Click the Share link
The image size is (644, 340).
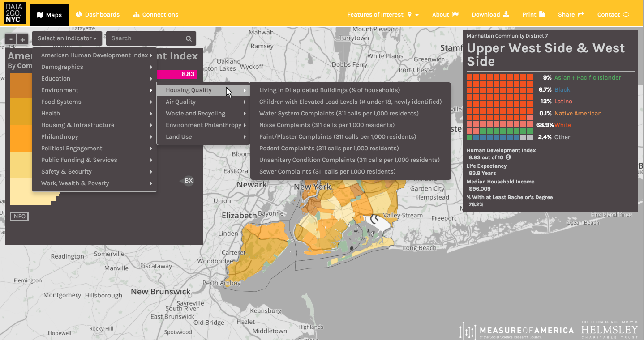click(x=571, y=15)
